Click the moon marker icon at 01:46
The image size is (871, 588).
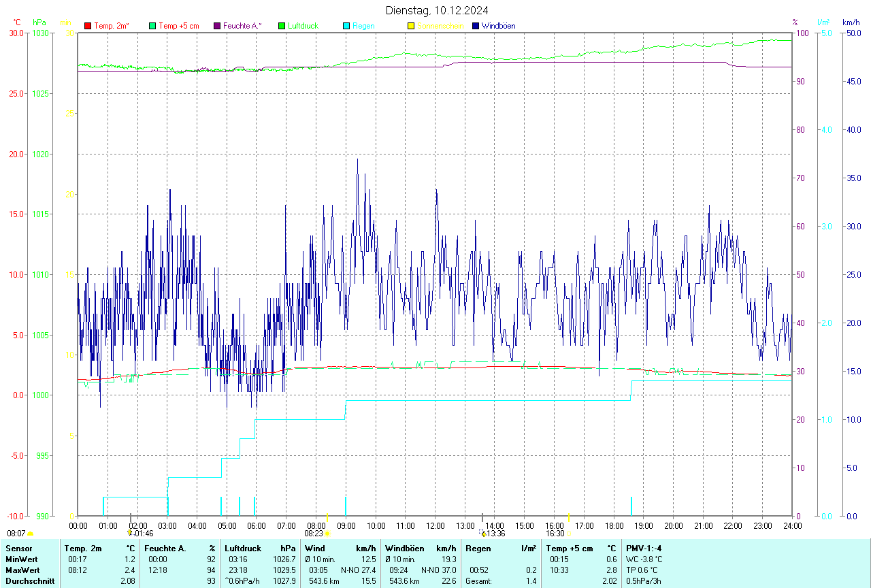pyautogui.click(x=130, y=533)
